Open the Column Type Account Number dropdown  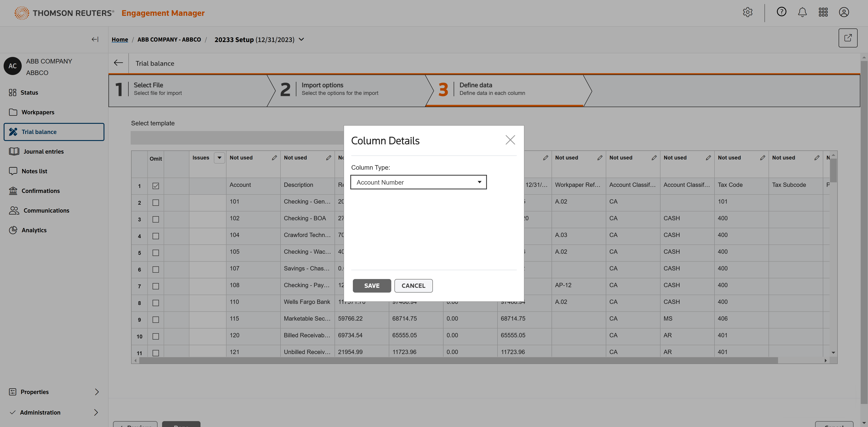coord(418,182)
